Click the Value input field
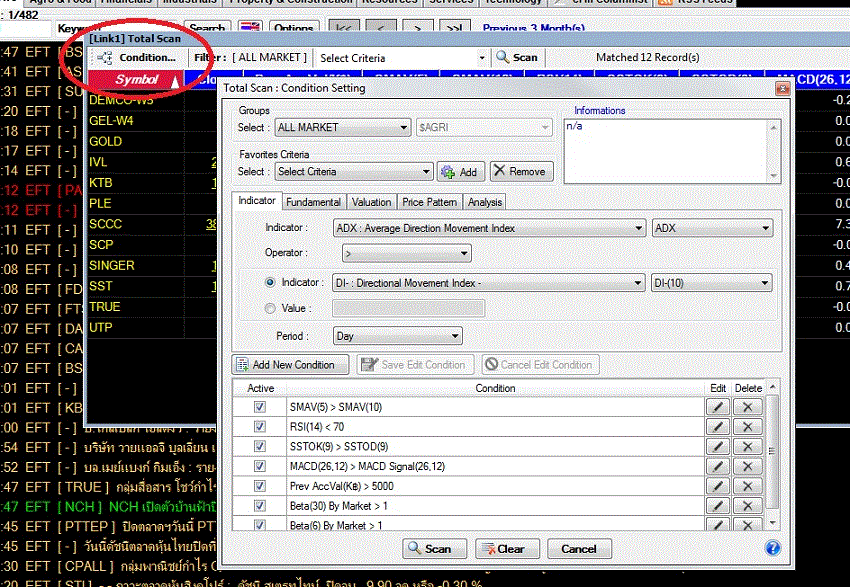This screenshot has width=850, height=587. click(x=408, y=308)
